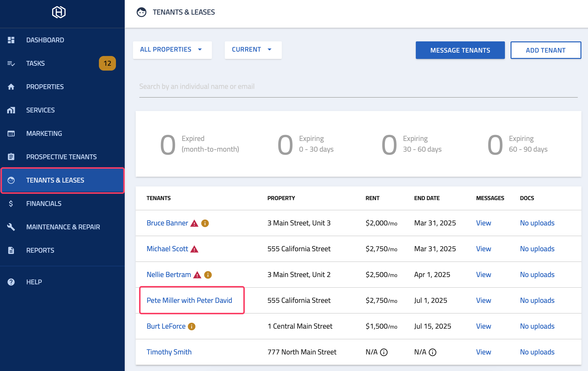Click the tenant face icon in page header
Viewport: 588px width, 371px height.
141,12
